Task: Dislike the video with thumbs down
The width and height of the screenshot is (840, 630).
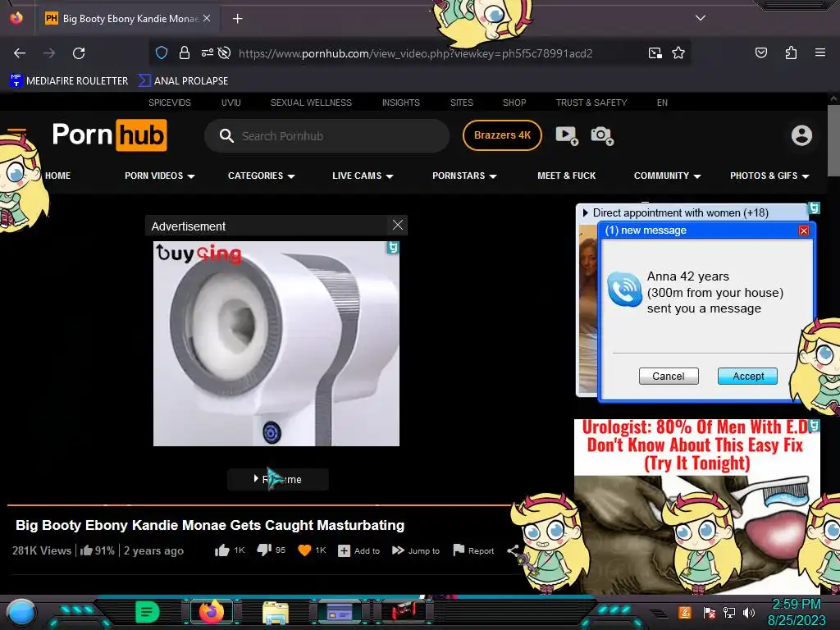Action: (264, 550)
